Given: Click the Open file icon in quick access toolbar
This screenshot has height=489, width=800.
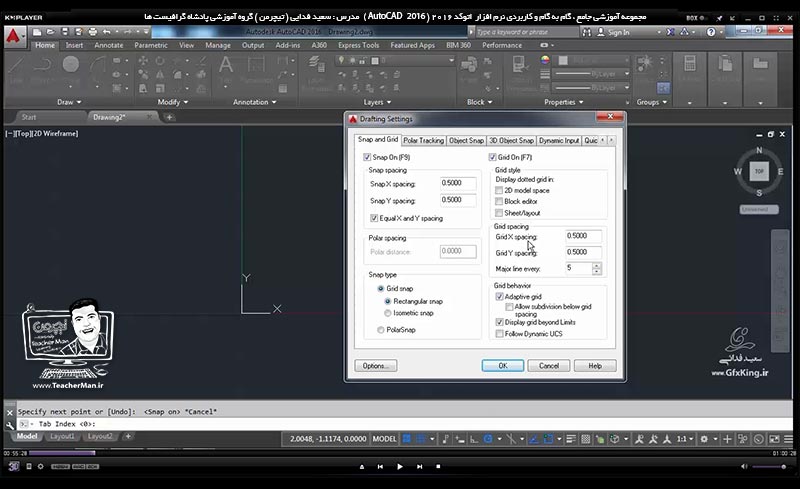Looking at the screenshot, I should (51, 32).
